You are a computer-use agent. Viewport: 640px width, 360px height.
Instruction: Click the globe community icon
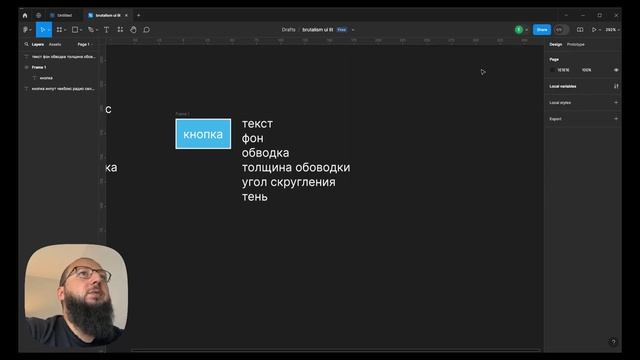pyautogui.click(x=39, y=15)
